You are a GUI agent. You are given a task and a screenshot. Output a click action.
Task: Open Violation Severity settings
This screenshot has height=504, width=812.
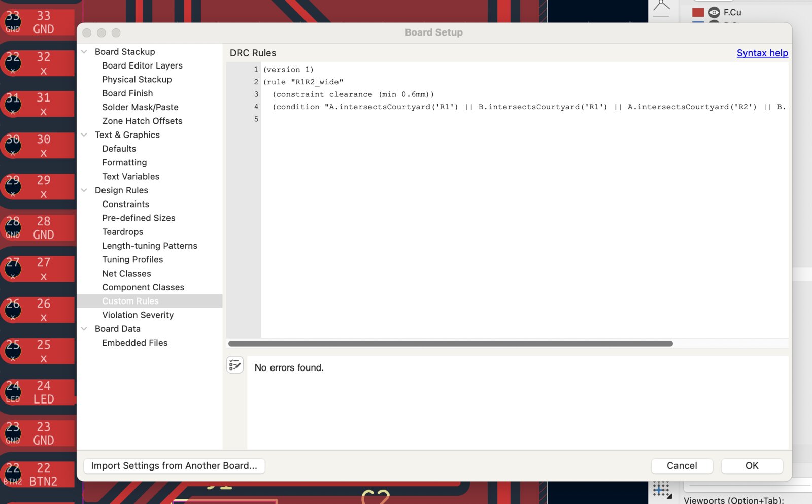pos(138,315)
